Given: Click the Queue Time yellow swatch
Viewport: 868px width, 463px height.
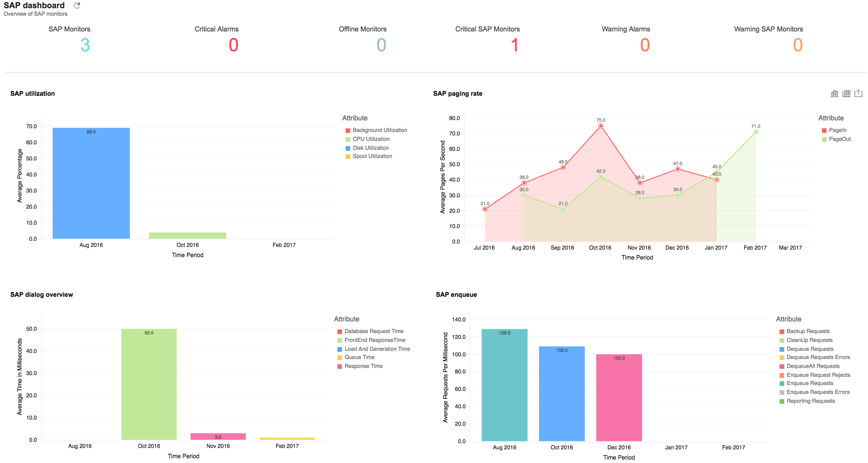Looking at the screenshot, I should pyautogui.click(x=340, y=358).
